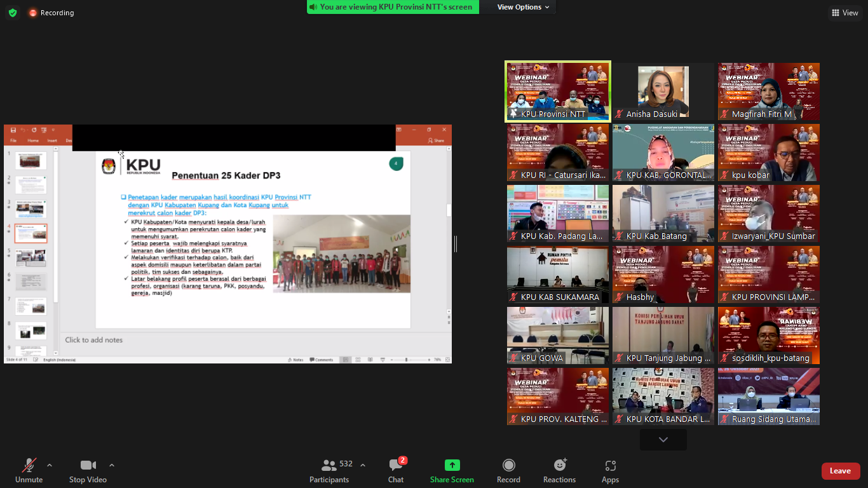The height and width of the screenshot is (488, 868).
Task: Click the Recording indicator
Action: click(x=51, y=13)
